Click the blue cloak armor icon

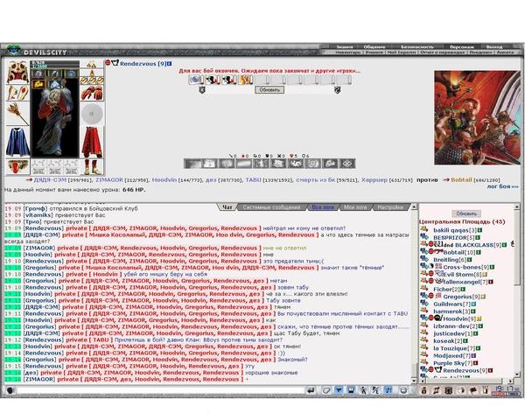coord(17,142)
